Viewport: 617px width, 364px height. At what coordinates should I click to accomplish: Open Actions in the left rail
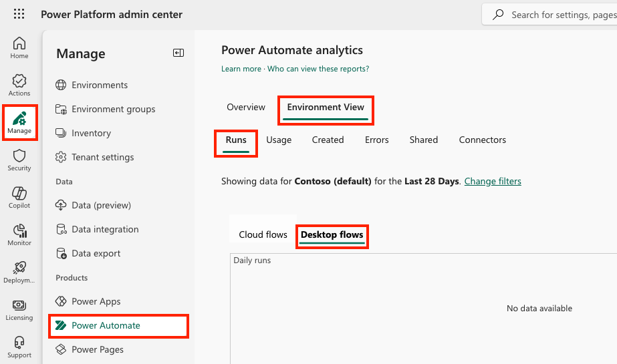tap(19, 85)
